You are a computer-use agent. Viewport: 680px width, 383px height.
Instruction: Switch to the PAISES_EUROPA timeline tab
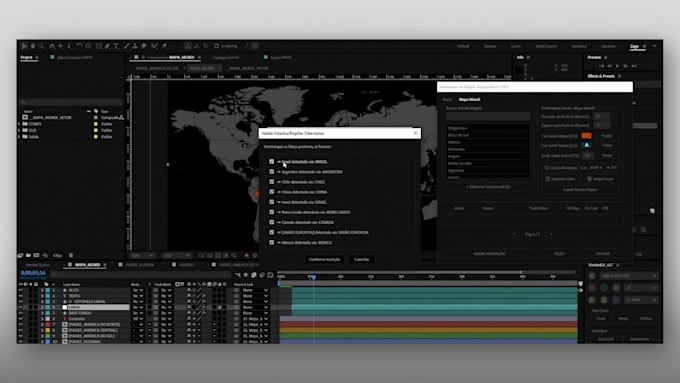[x=139, y=265]
